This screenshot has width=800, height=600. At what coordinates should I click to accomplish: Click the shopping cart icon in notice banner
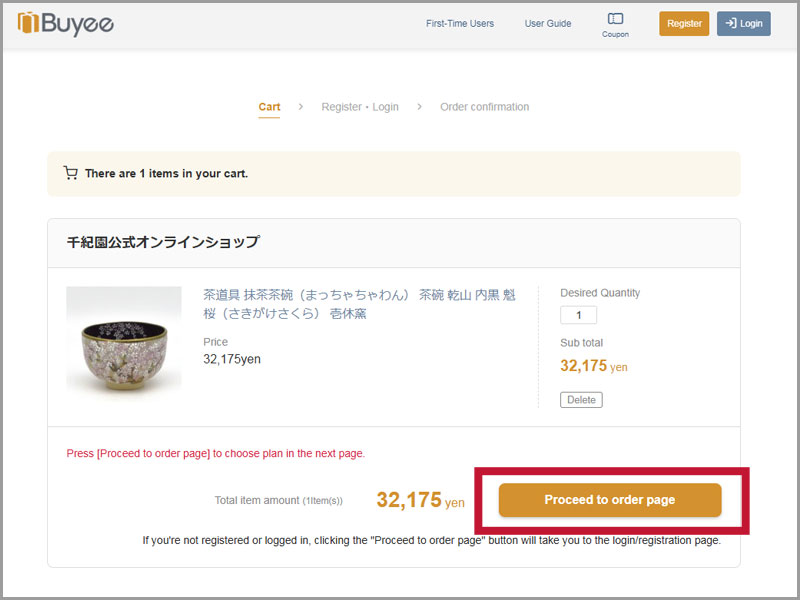pyautogui.click(x=70, y=173)
